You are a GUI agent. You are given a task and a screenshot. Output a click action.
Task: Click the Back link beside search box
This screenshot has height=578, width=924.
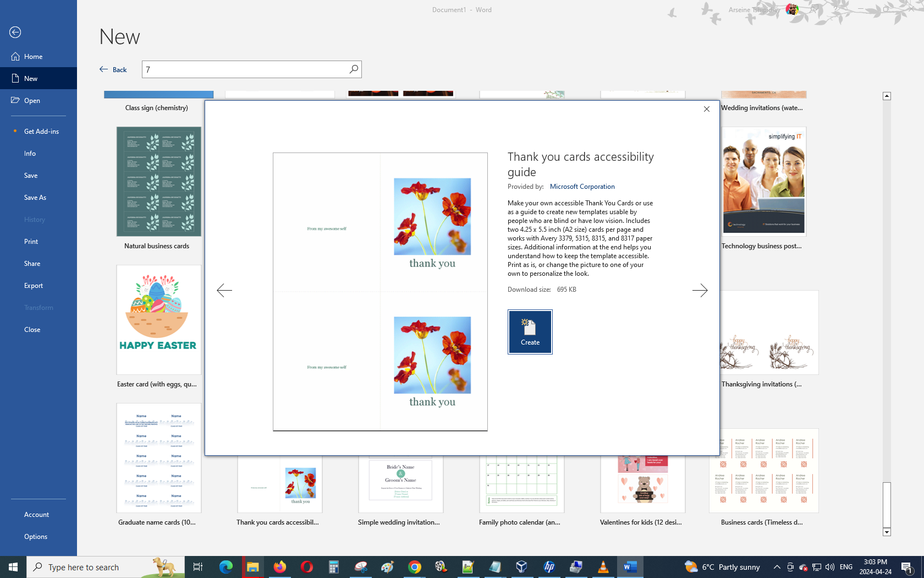pos(113,69)
